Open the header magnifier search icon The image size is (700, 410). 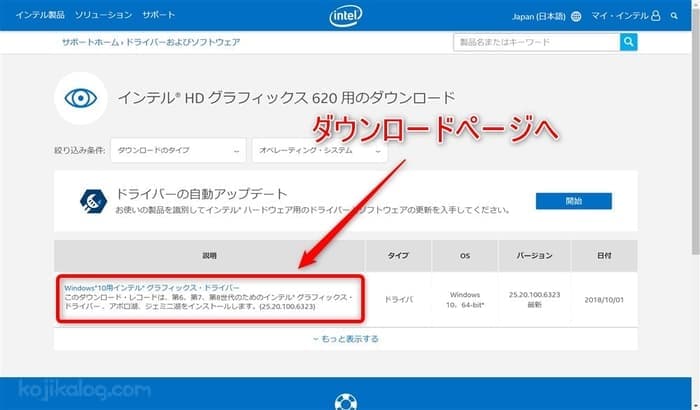click(674, 16)
